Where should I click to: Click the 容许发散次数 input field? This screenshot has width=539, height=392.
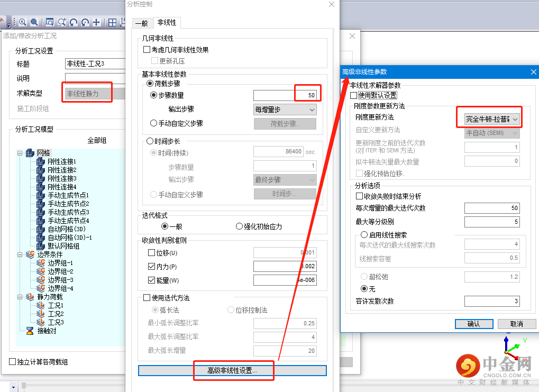coord(492,301)
